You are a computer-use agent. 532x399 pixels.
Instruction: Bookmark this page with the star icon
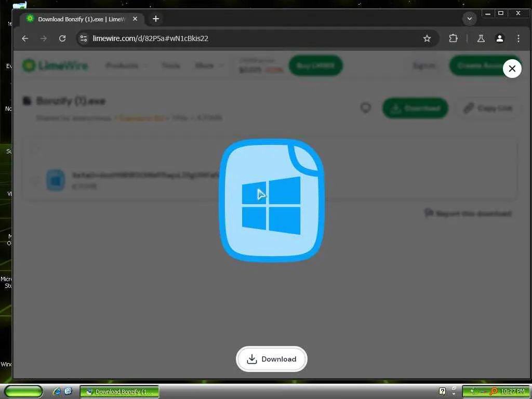point(427,38)
